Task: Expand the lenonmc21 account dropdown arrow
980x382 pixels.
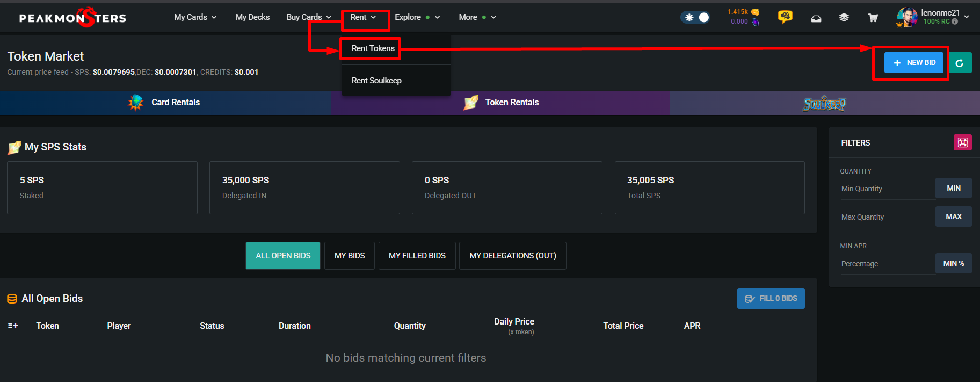Action: [x=967, y=17]
